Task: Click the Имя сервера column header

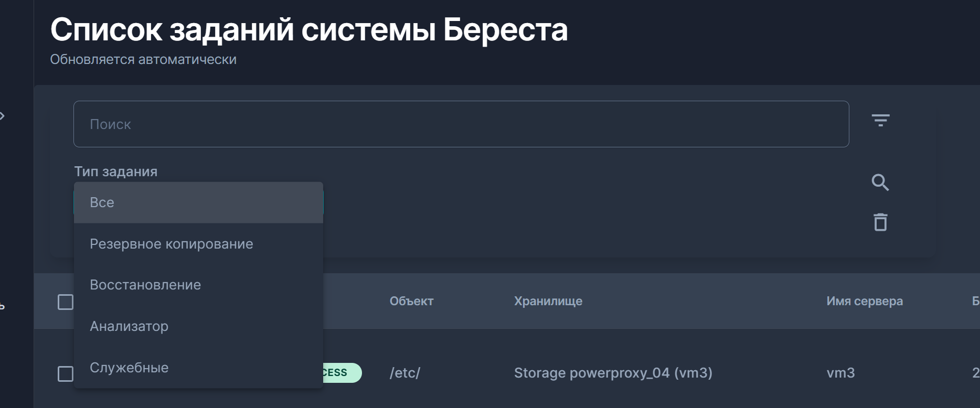Action: (x=865, y=301)
